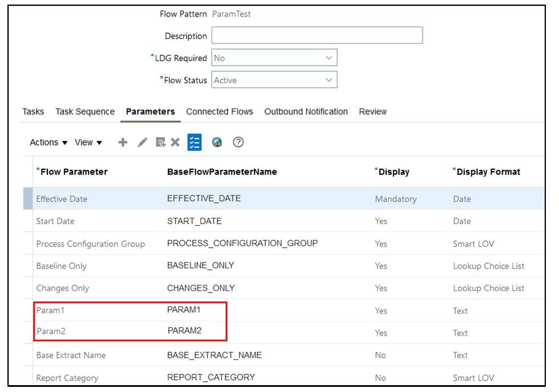
Task: Click the globe icon in toolbar
Action: pyautogui.click(x=217, y=143)
